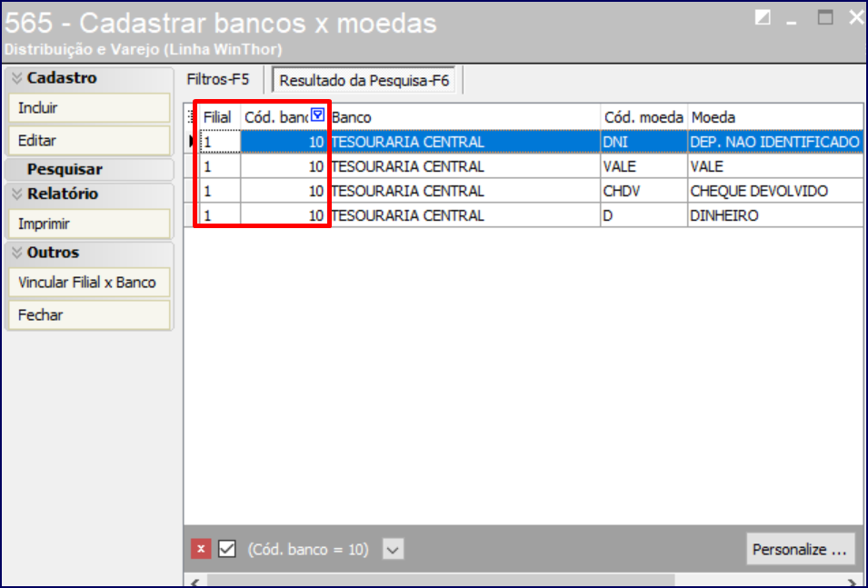
Task: Click the scrollbar left arrow
Action: point(195,582)
